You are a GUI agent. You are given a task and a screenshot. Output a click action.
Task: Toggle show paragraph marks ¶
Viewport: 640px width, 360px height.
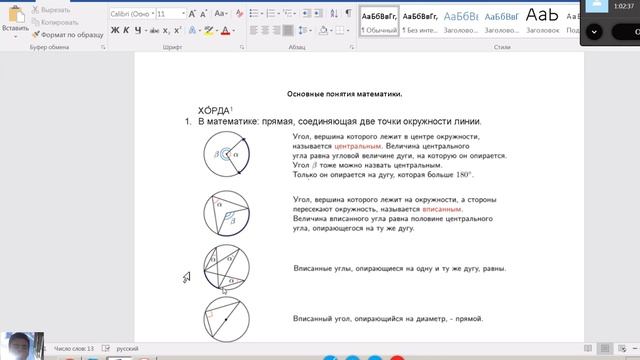348,13
